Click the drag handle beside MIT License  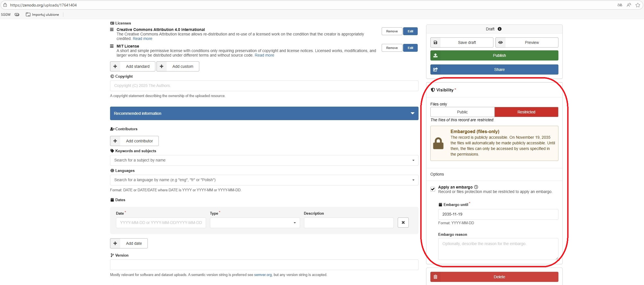click(x=112, y=46)
